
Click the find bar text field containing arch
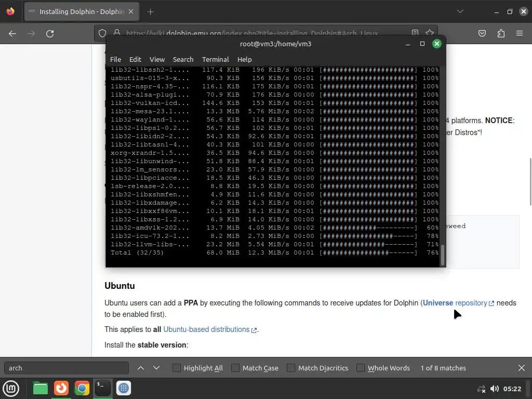pos(66,368)
